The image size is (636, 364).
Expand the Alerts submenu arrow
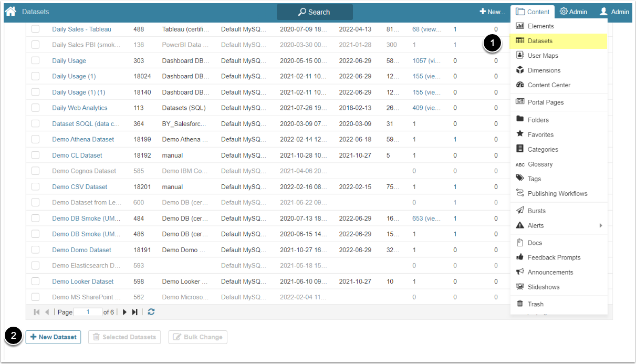click(600, 226)
